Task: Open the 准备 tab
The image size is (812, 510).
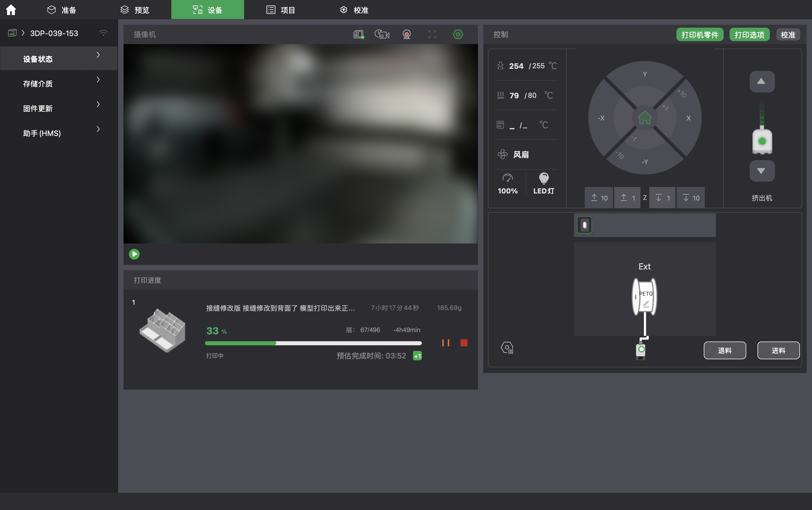Action: [62, 10]
